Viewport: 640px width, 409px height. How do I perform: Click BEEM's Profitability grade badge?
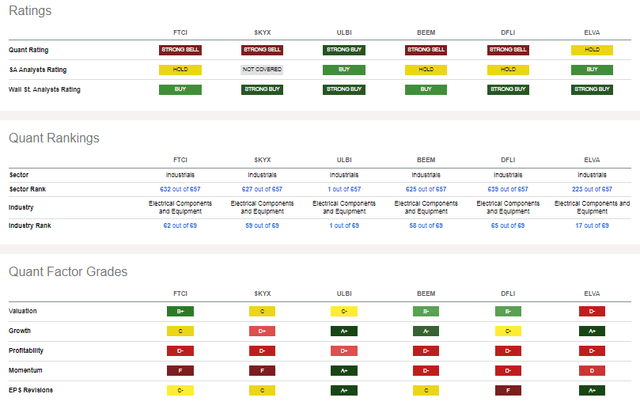[426, 351]
